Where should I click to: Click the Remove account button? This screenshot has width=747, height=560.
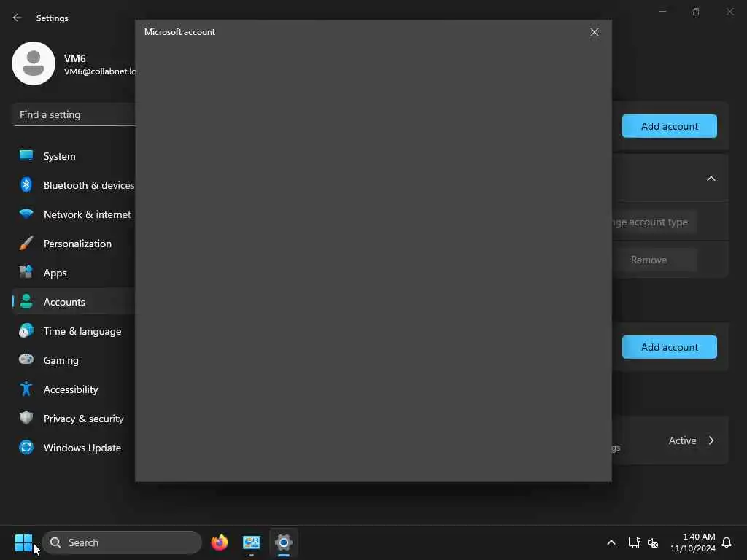click(x=654, y=260)
